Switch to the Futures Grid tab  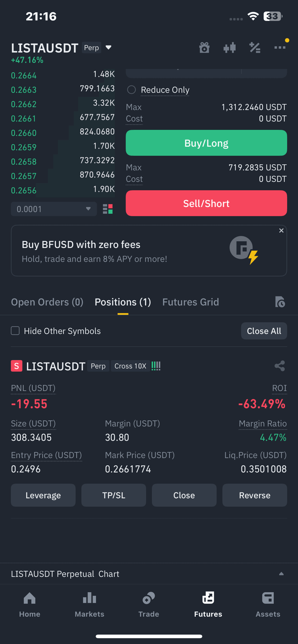[x=190, y=302]
